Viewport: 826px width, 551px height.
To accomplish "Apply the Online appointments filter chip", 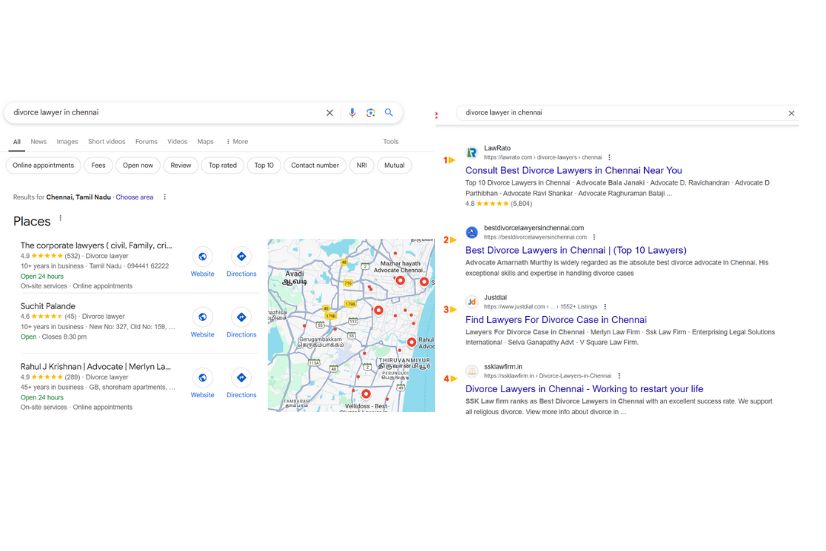I will coord(43,165).
